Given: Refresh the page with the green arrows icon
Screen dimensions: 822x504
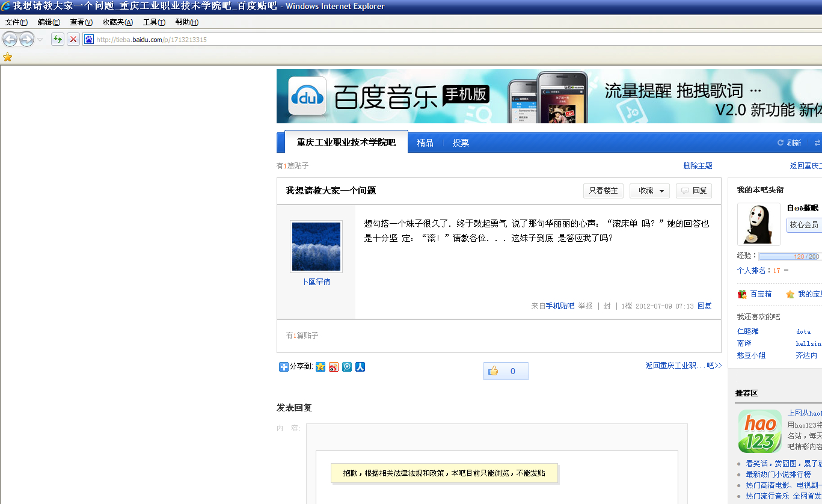Looking at the screenshot, I should 58,40.
